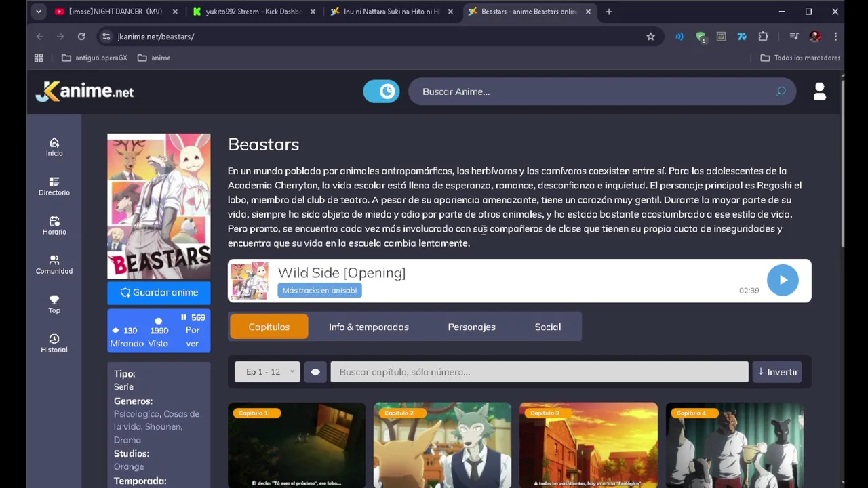The height and width of the screenshot is (488, 868).
Task: Open the media control music icon
Action: pyautogui.click(x=793, y=37)
